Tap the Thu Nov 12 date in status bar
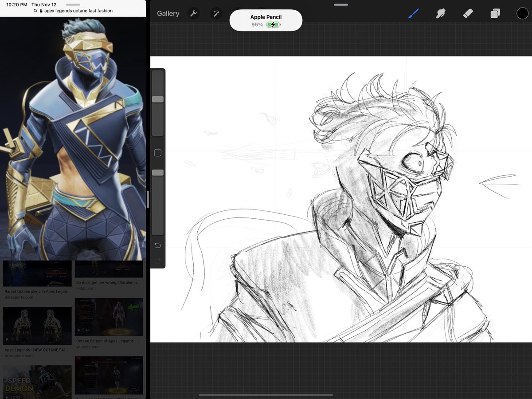The height and width of the screenshot is (399, 532). 44,4
